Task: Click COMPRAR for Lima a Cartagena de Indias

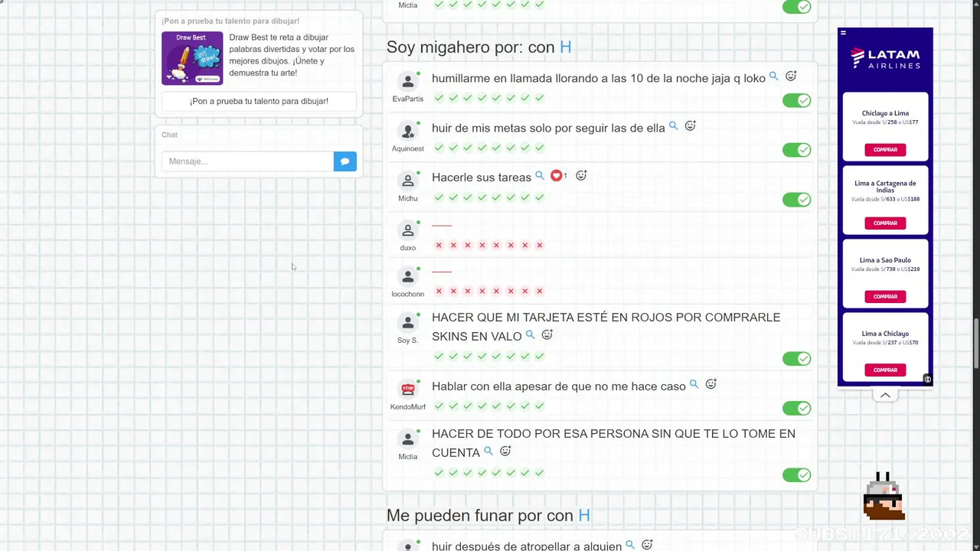Action: [885, 223]
